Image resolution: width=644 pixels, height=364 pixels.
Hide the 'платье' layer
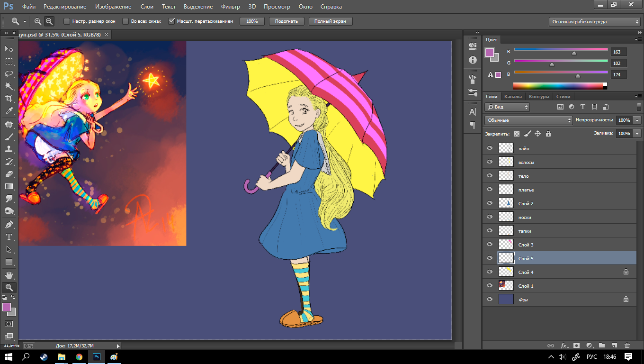[x=490, y=190]
